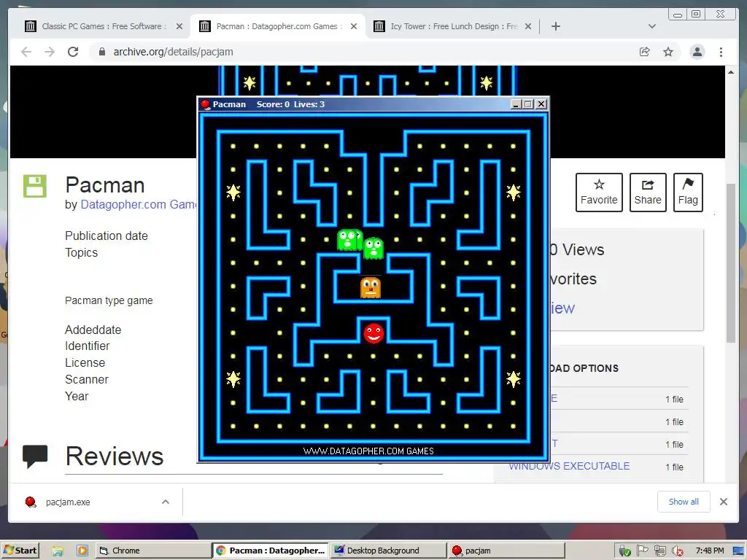
Task: Click the Favorite button
Action: 599,192
